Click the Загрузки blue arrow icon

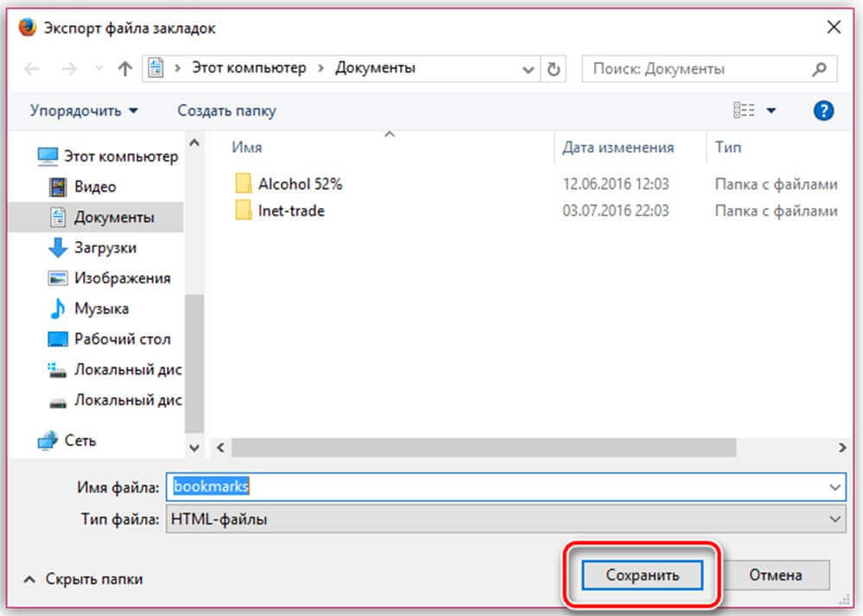pyautogui.click(x=58, y=248)
